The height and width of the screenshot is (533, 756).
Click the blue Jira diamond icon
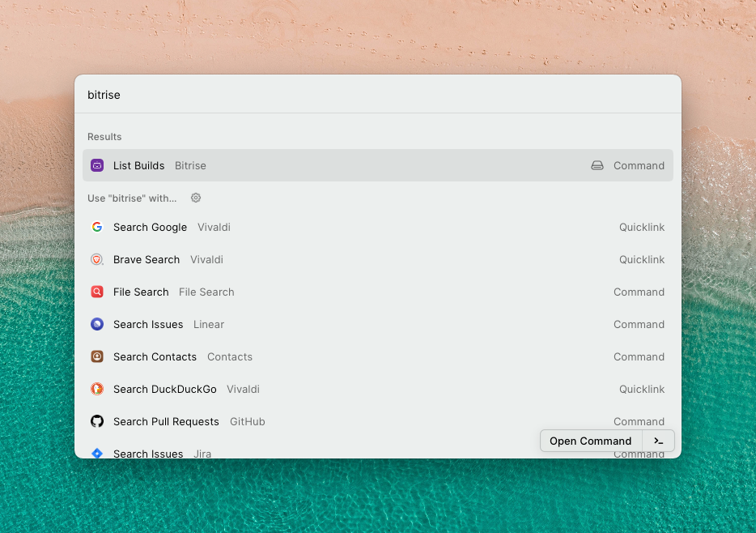coord(97,454)
